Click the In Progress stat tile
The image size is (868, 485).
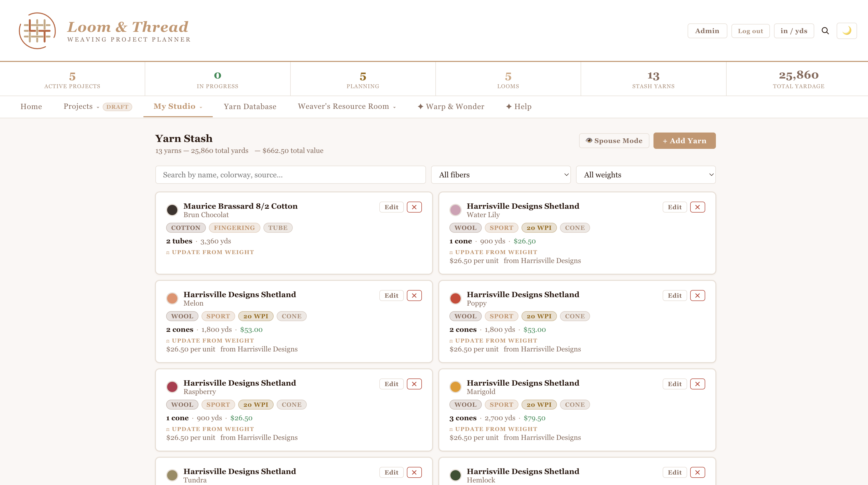pos(217,79)
